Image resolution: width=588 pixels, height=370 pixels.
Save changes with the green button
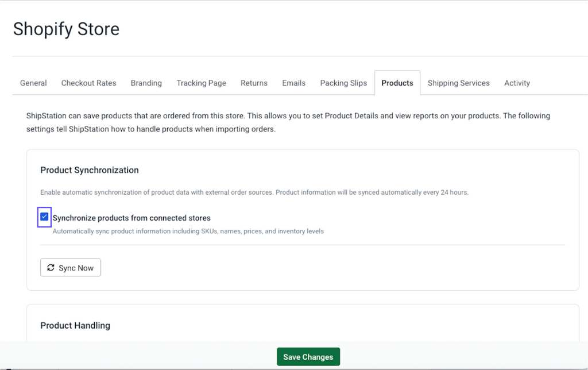[308, 356]
